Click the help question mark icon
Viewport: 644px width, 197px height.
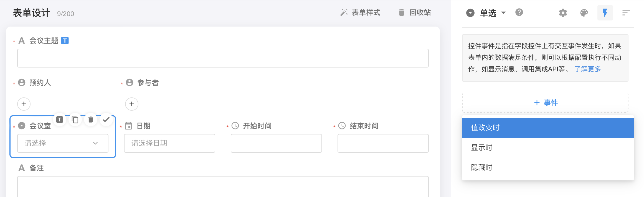(519, 12)
